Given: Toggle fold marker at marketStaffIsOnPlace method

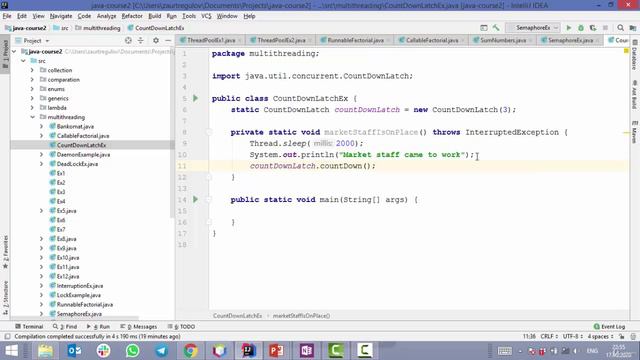Looking at the screenshot, I should point(209,132).
